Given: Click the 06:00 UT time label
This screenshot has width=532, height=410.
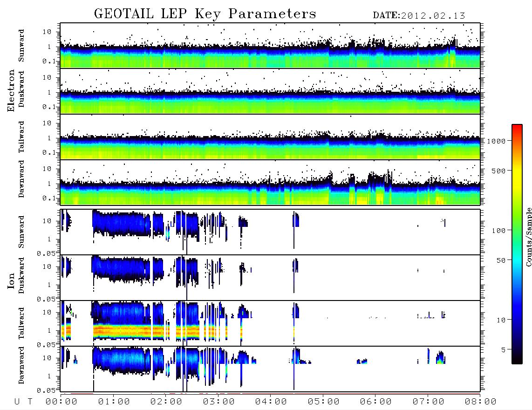Looking at the screenshot, I should tap(376, 402).
